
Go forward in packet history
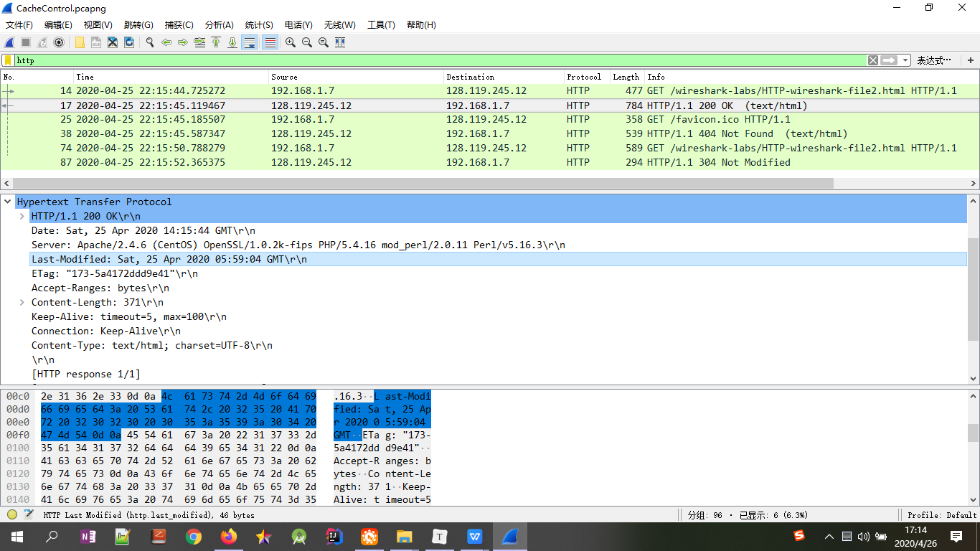pos(183,42)
